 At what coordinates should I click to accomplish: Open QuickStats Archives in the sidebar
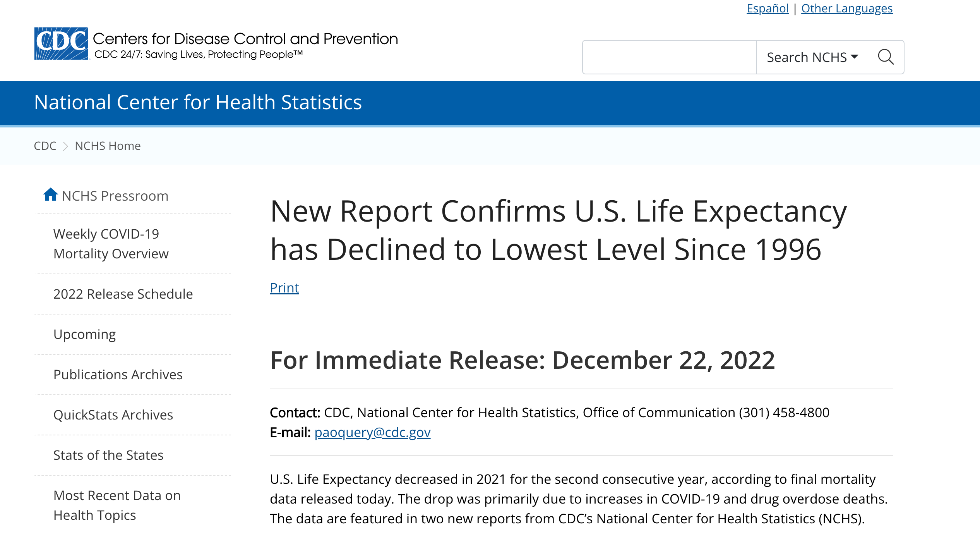pyautogui.click(x=113, y=415)
